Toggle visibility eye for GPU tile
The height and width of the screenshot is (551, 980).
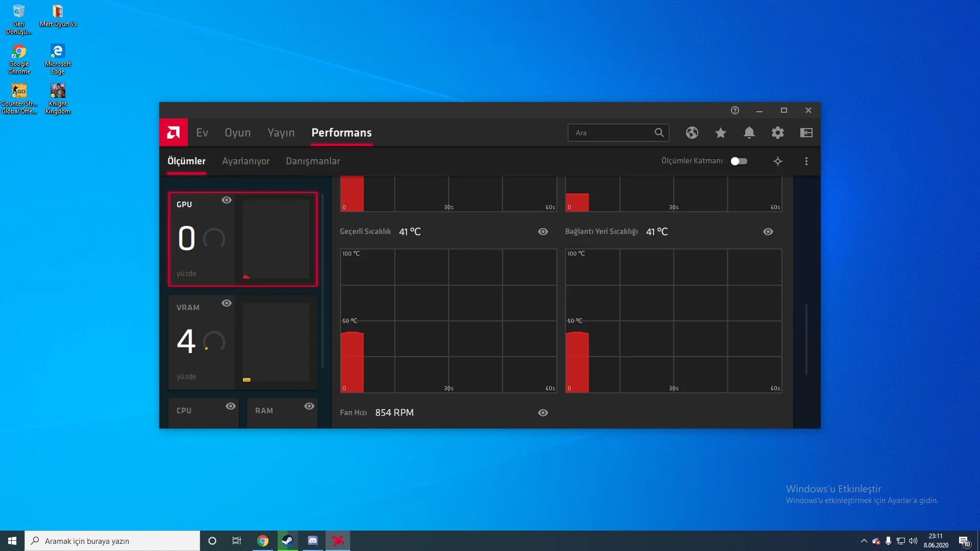227,200
